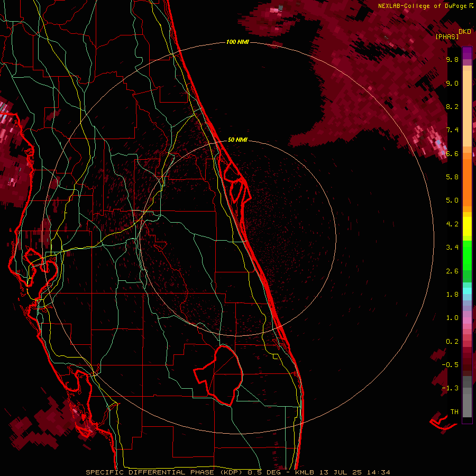Click the 8.2 value on the legend
The width and height of the screenshot is (476, 476).
(452, 106)
